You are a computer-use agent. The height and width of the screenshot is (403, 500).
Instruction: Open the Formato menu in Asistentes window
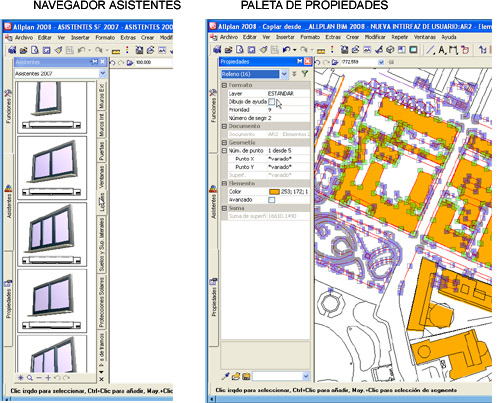[x=105, y=38]
